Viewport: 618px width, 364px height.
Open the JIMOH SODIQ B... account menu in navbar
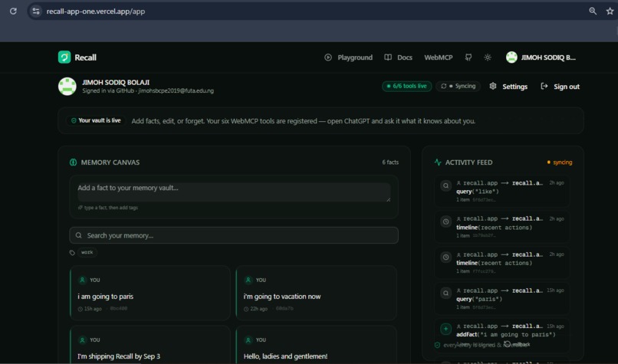pyautogui.click(x=541, y=57)
